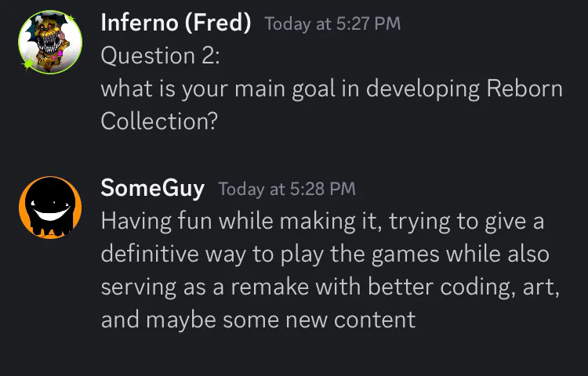Select the SomeGuy username
Image resolution: width=588 pixels, height=376 pixels.
coord(153,188)
